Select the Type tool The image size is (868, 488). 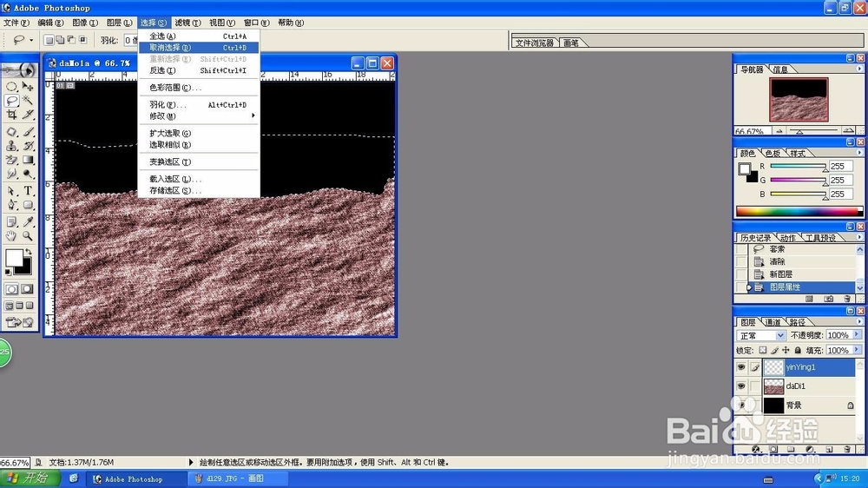tap(28, 191)
